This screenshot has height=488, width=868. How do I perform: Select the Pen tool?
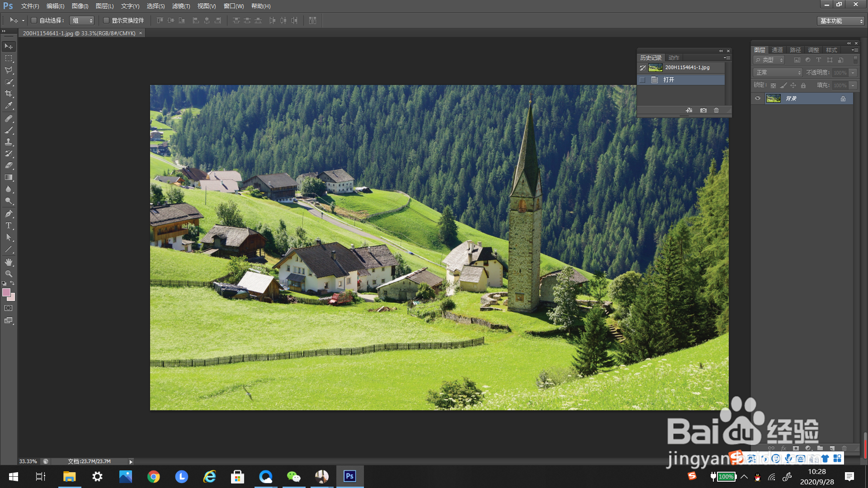pyautogui.click(x=9, y=214)
